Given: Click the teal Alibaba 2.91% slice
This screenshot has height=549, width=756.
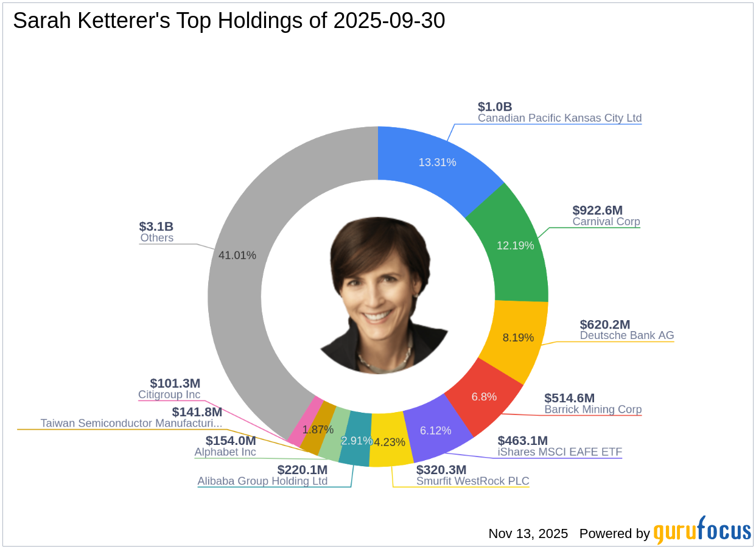Looking at the screenshot, I should 354,439.
